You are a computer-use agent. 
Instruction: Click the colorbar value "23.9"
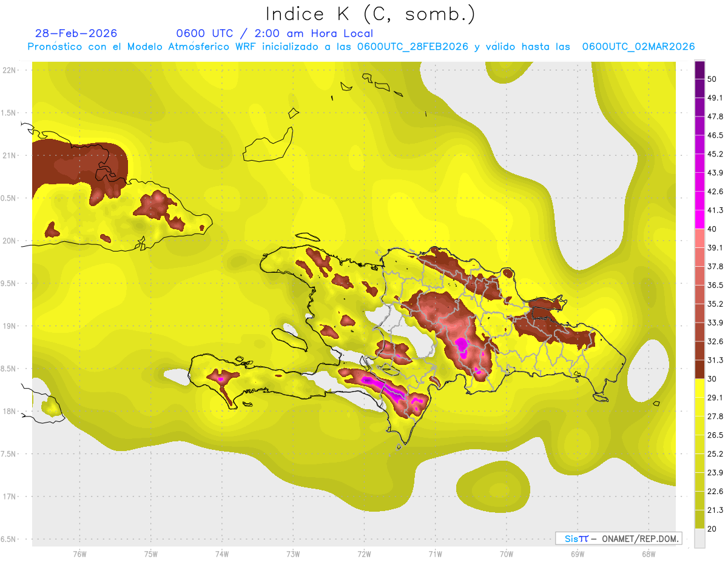(715, 472)
